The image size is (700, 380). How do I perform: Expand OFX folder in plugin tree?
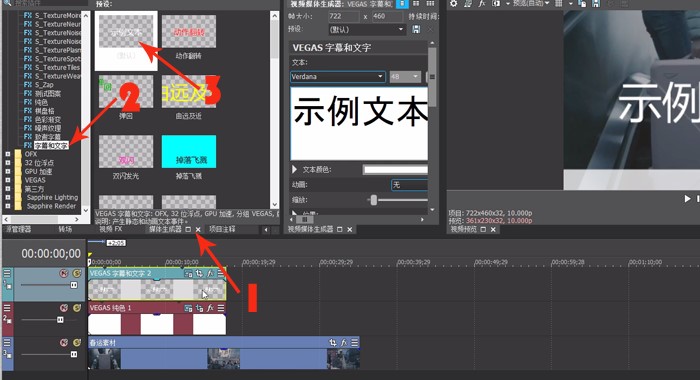click(x=8, y=154)
